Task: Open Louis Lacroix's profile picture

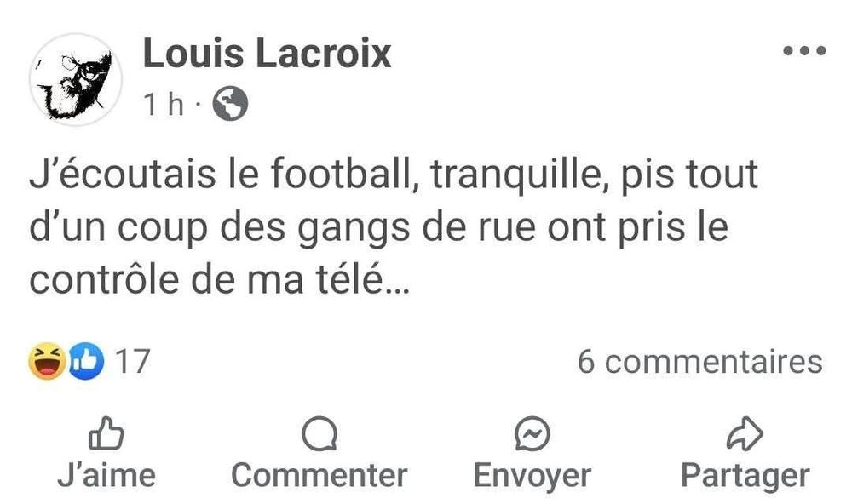Action: click(x=76, y=80)
